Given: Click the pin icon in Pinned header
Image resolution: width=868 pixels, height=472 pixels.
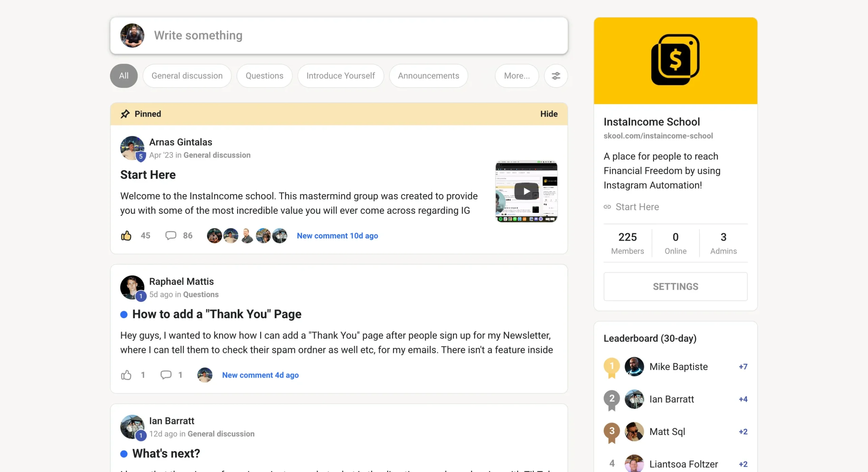Looking at the screenshot, I should pos(125,114).
